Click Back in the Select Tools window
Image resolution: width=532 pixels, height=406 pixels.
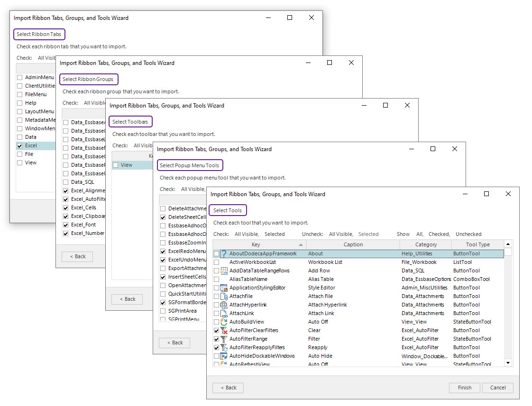[228, 388]
